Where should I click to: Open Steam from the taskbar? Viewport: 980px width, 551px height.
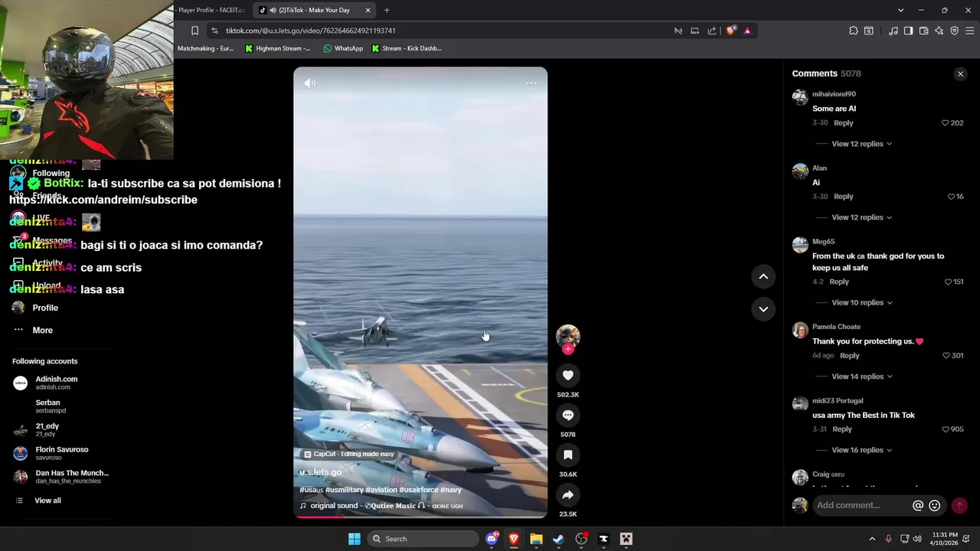pos(558,539)
